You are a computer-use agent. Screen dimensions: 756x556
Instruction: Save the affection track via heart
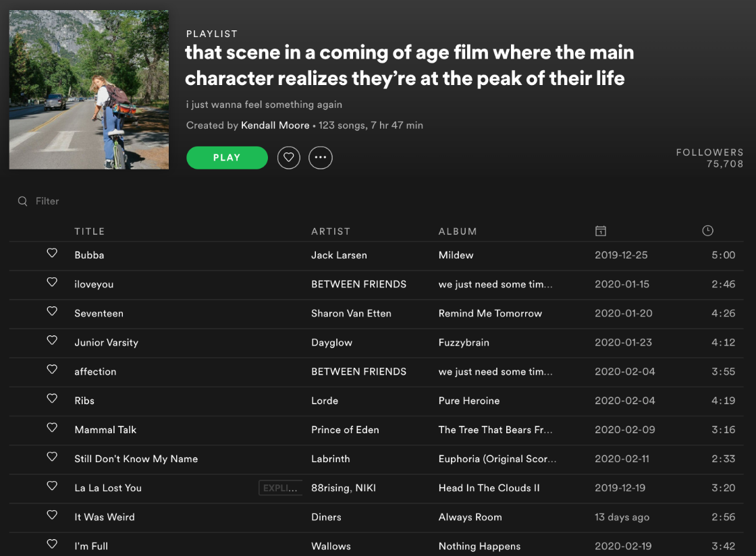tap(52, 369)
